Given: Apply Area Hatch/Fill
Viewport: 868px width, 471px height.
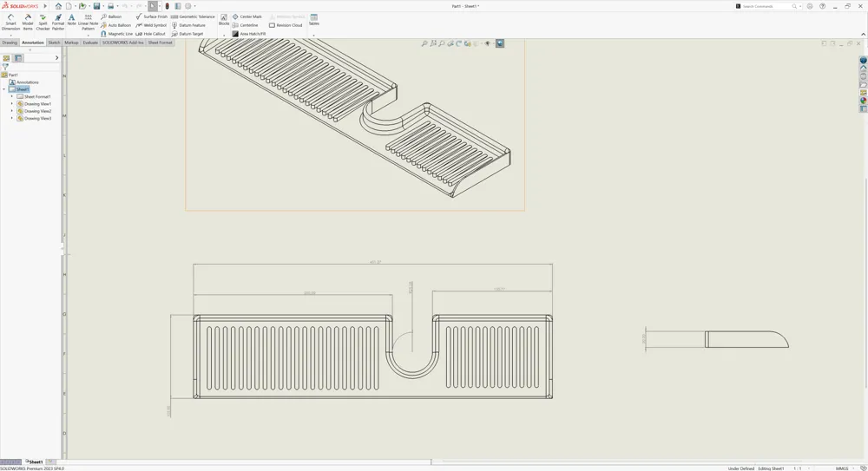Looking at the screenshot, I should point(248,34).
